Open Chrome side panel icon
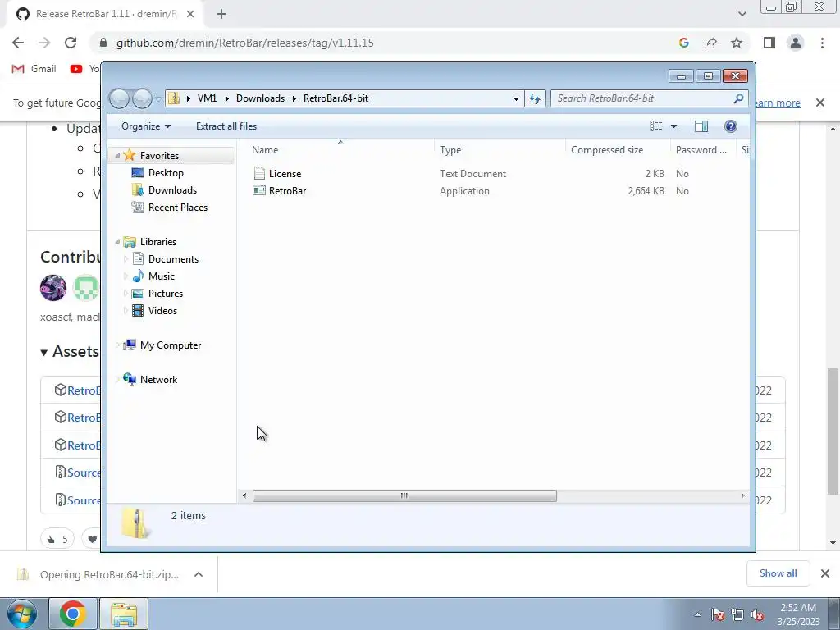840x630 pixels. (769, 43)
